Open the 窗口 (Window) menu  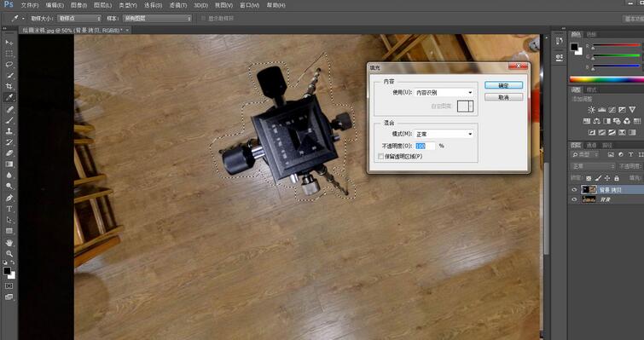tap(249, 5)
